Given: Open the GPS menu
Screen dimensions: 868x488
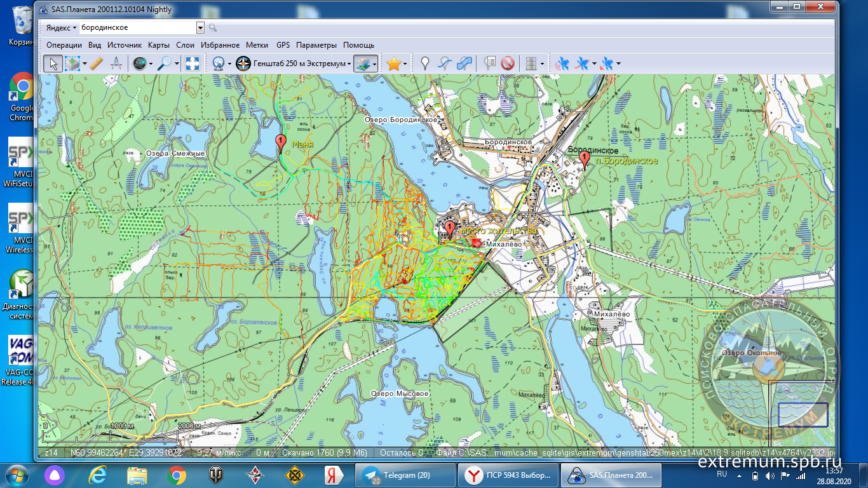Looking at the screenshot, I should click(x=283, y=45).
